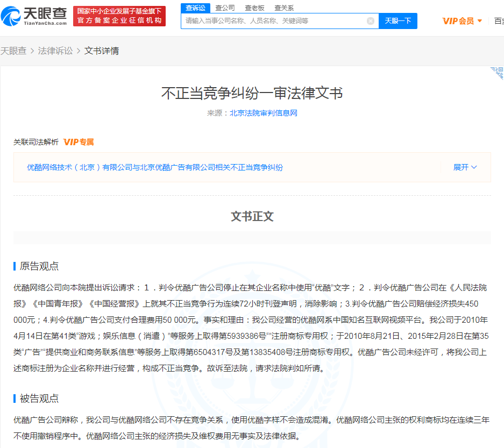Switch to the 查老板 tab
This screenshot has height=448, width=504.
point(255,8)
